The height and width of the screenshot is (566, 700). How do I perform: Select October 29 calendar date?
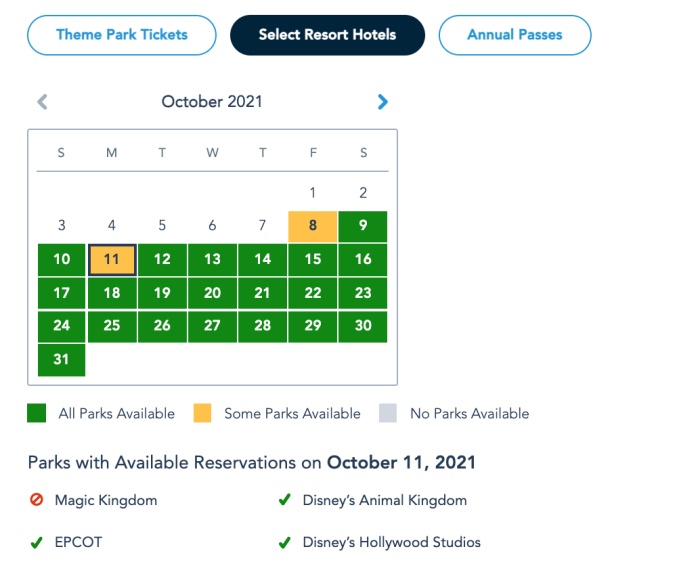313,326
